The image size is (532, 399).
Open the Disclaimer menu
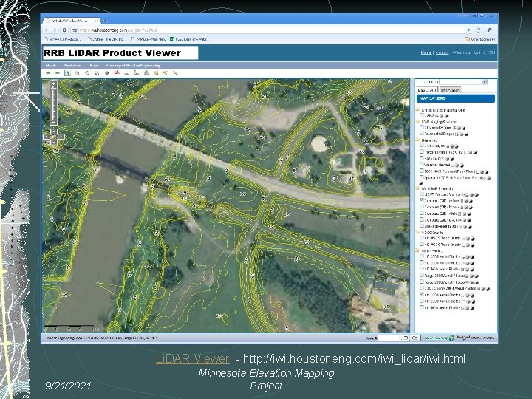72,66
